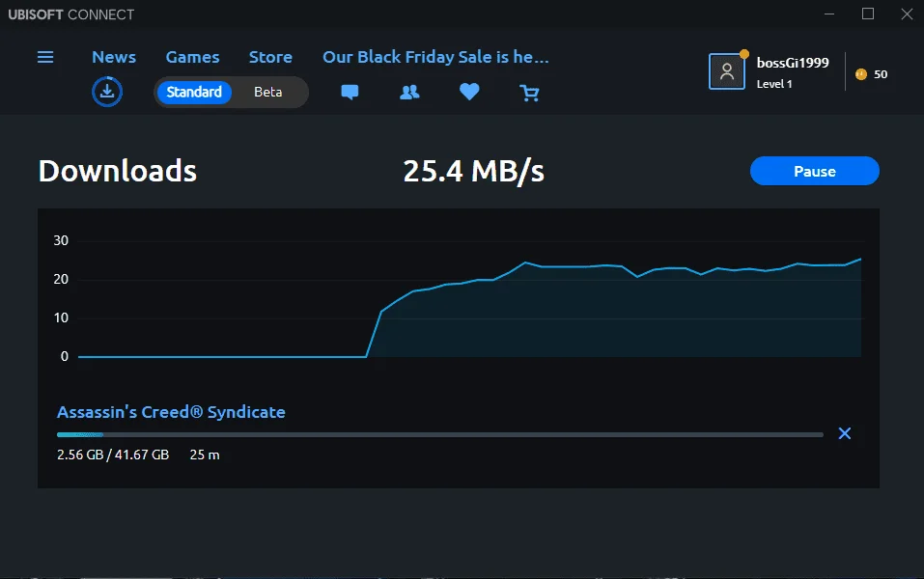Open the hamburger menu

coord(45,57)
